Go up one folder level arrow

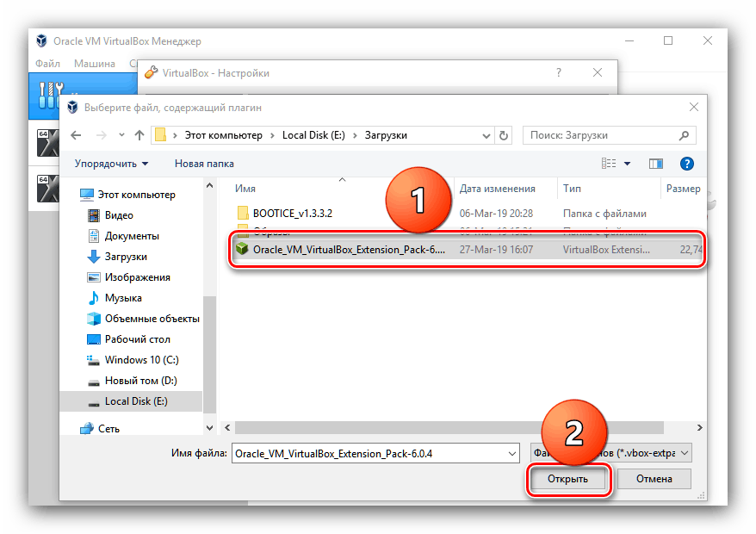point(139,135)
